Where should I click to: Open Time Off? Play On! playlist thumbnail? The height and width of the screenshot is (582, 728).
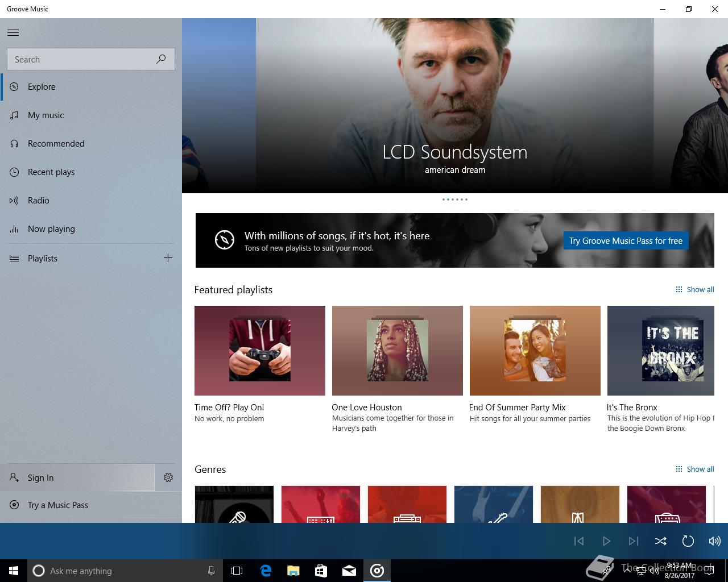point(260,351)
